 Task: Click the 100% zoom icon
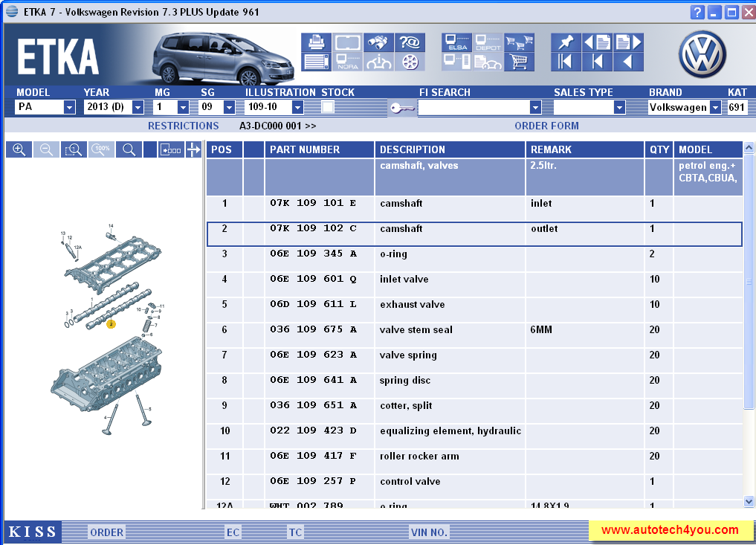pos(101,149)
